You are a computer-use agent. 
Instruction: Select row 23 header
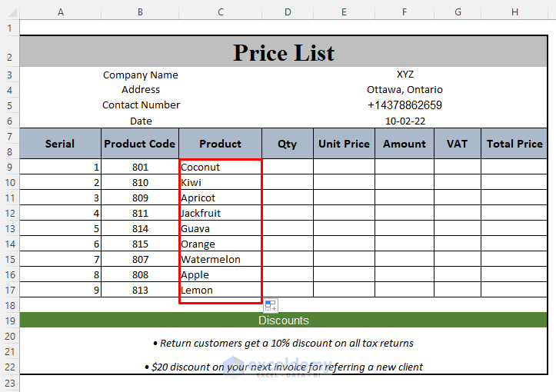click(x=9, y=383)
